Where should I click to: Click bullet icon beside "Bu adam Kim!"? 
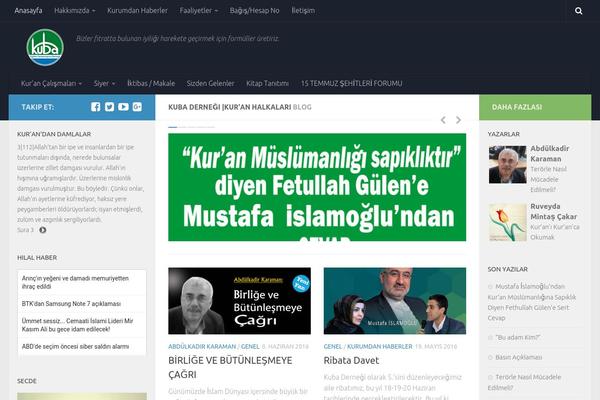pos(490,337)
